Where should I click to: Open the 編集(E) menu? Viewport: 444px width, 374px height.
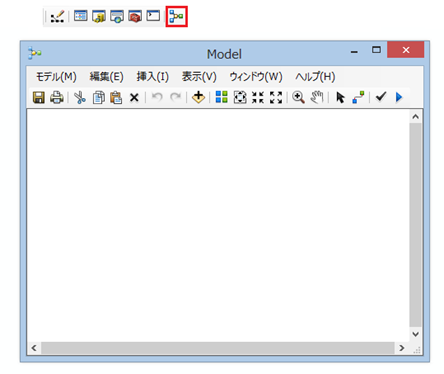coord(106,77)
